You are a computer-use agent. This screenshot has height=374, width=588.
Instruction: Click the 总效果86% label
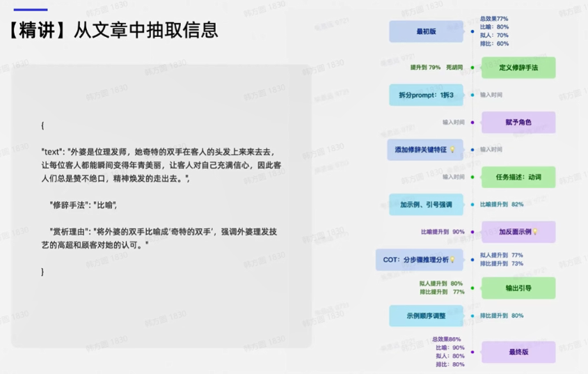[446, 339]
